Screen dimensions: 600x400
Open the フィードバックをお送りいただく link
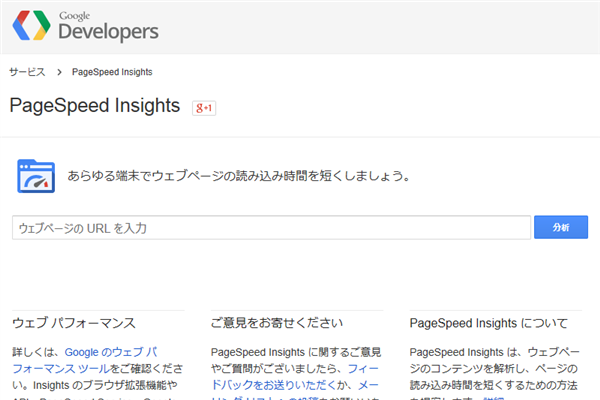point(295,377)
